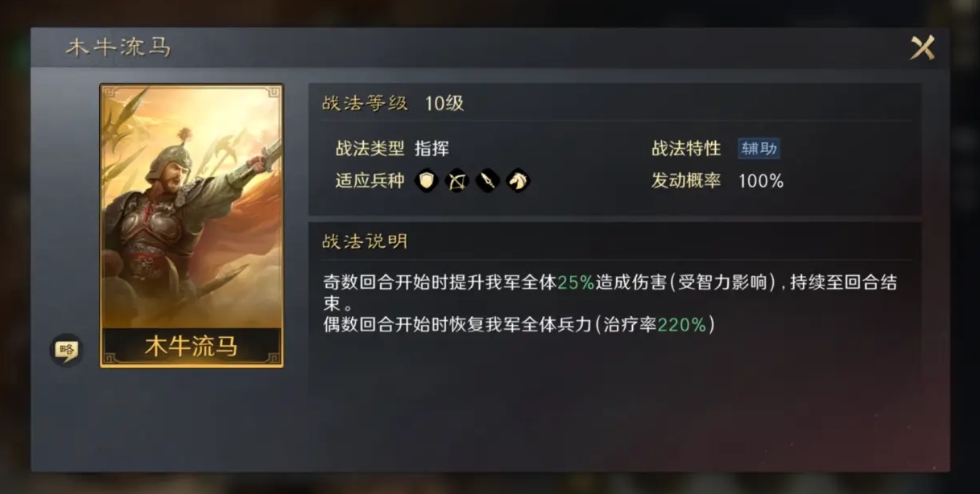Image resolution: width=980 pixels, height=494 pixels.
Task: Tap the spearman troop type icon
Action: coord(487,181)
